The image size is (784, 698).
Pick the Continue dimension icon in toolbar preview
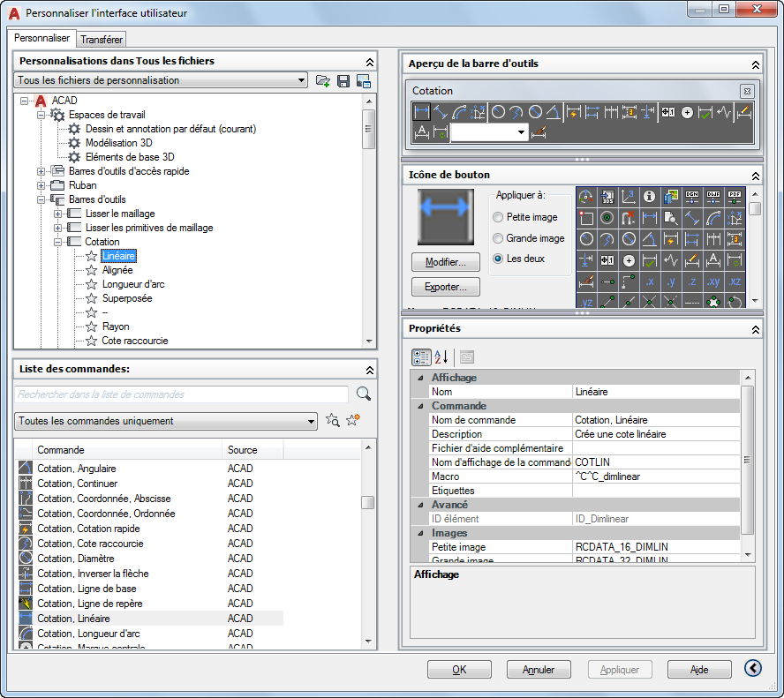[610, 112]
